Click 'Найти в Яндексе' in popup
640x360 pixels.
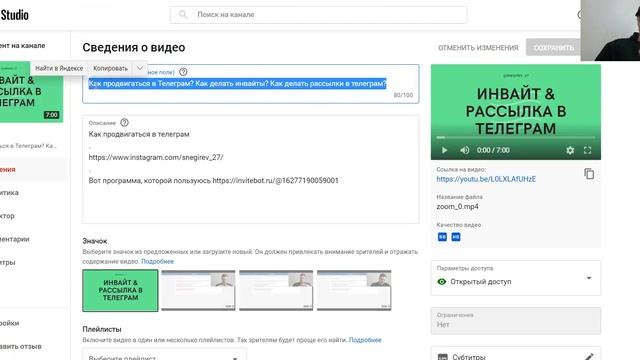coord(59,68)
